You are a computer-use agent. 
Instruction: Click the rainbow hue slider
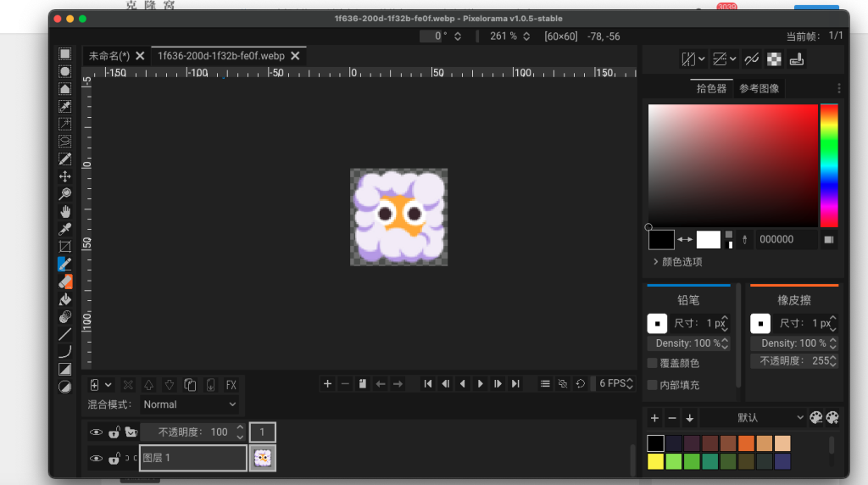(x=829, y=165)
